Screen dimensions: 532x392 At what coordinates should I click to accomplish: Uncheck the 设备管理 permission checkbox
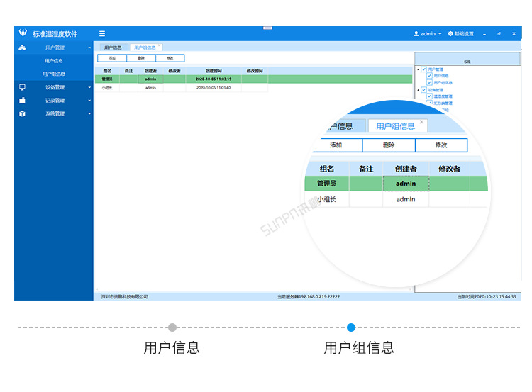click(x=423, y=90)
